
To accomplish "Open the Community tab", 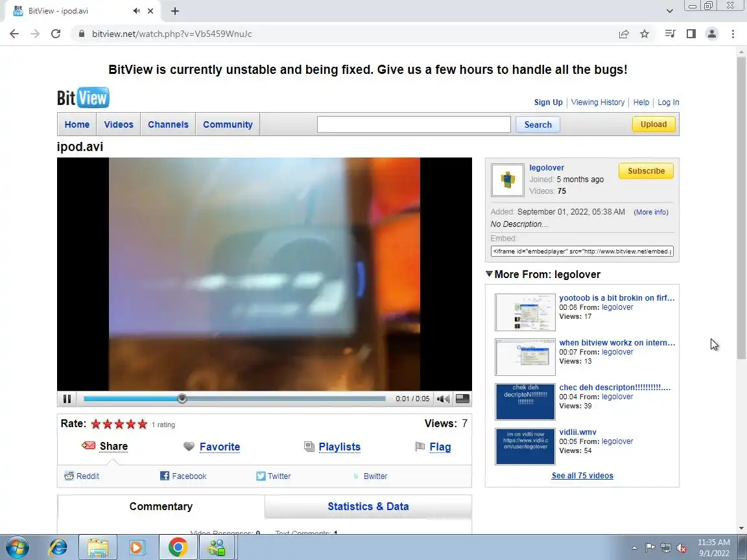I will 228,124.
